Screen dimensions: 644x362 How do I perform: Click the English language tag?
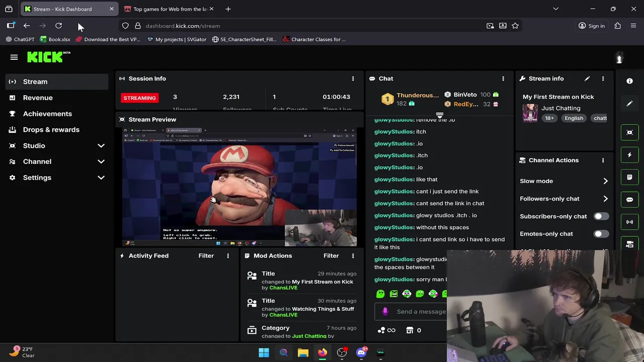click(574, 118)
